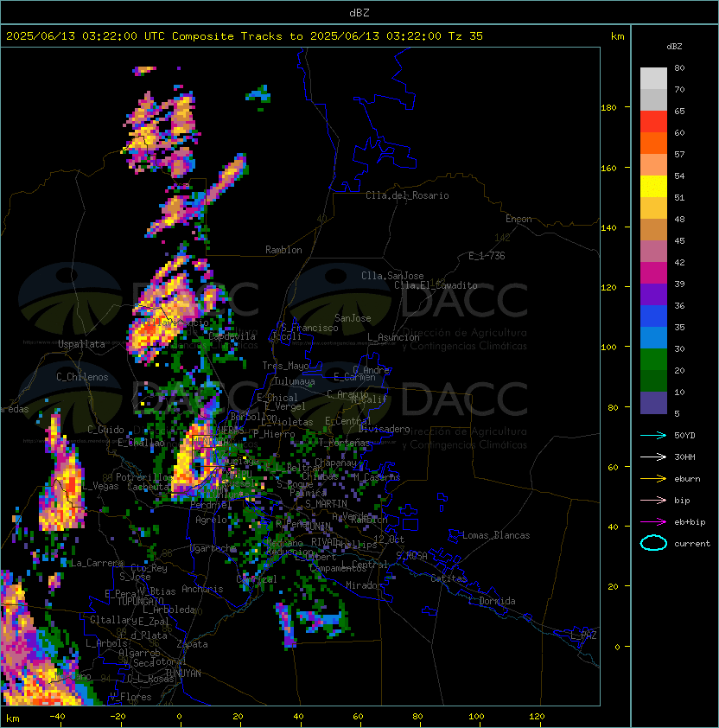
Task: Click the yellow eburn arrow in legend
Action: [x=653, y=479]
